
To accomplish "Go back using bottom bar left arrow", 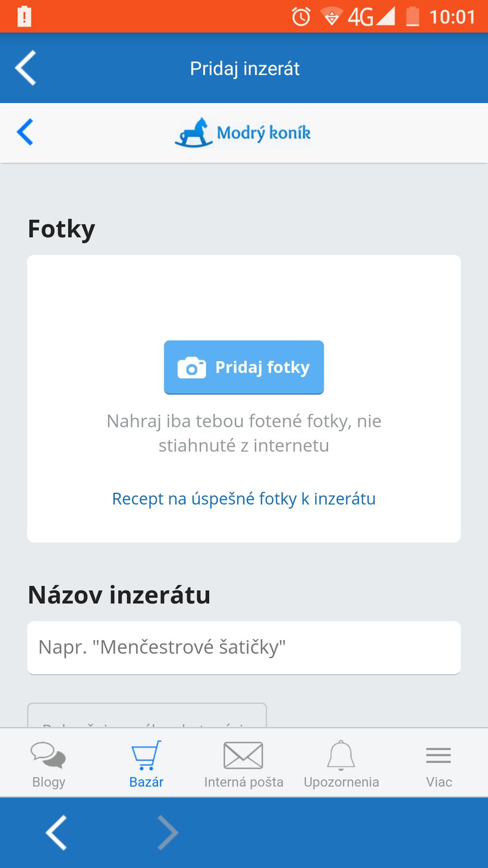I will [x=56, y=832].
